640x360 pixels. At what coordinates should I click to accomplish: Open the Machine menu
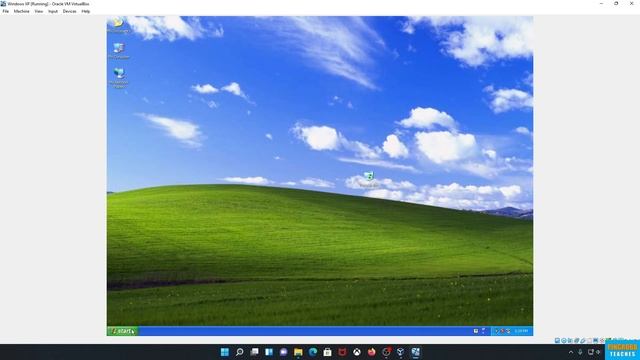tap(22, 11)
